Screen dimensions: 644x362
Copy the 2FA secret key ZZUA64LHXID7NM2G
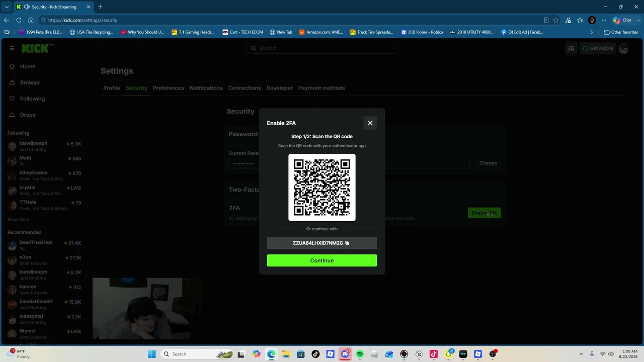(347, 243)
